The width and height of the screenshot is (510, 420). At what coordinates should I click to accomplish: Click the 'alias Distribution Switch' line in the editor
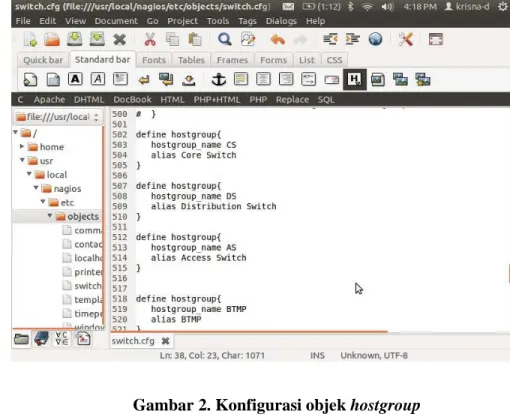pos(214,206)
